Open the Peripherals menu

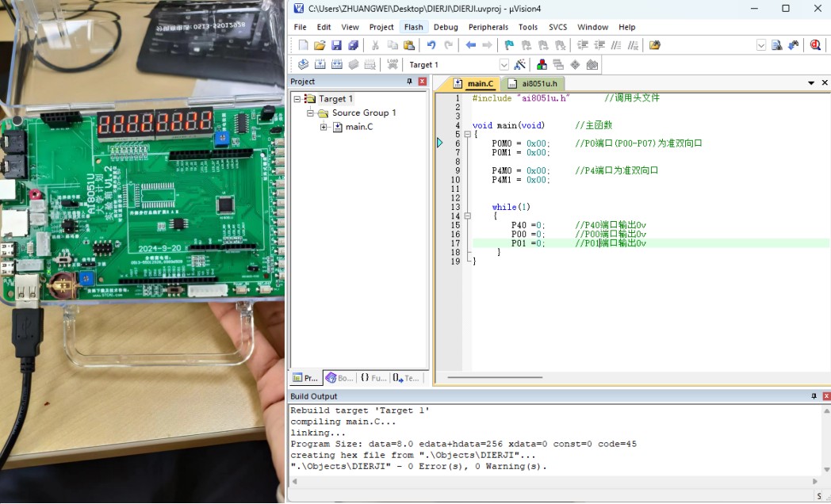[488, 27]
